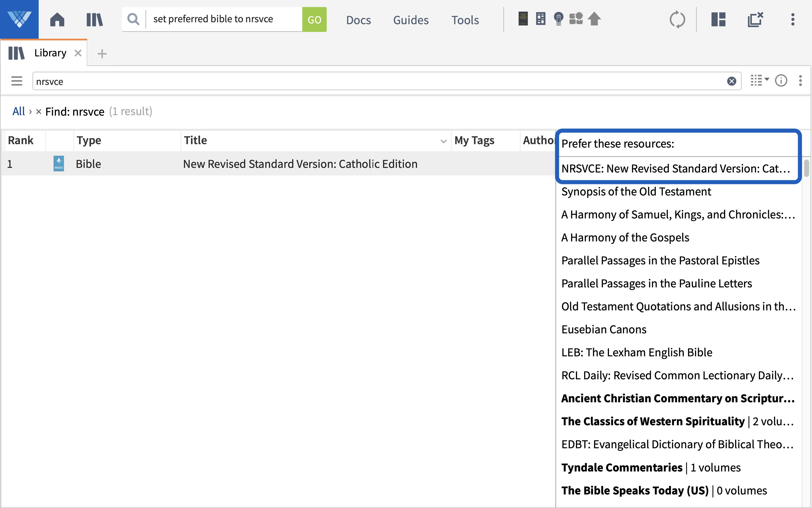The width and height of the screenshot is (812, 508).
Task: Select A Harmony of the Gospels
Action: click(625, 238)
